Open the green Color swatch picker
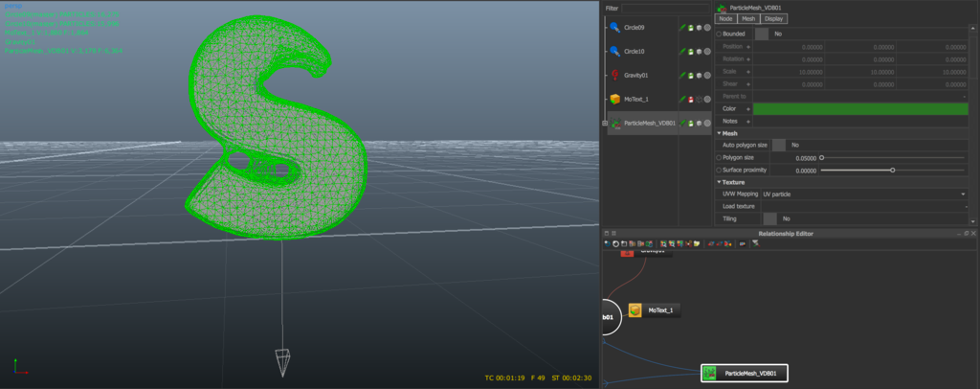980x389 pixels. [x=860, y=109]
